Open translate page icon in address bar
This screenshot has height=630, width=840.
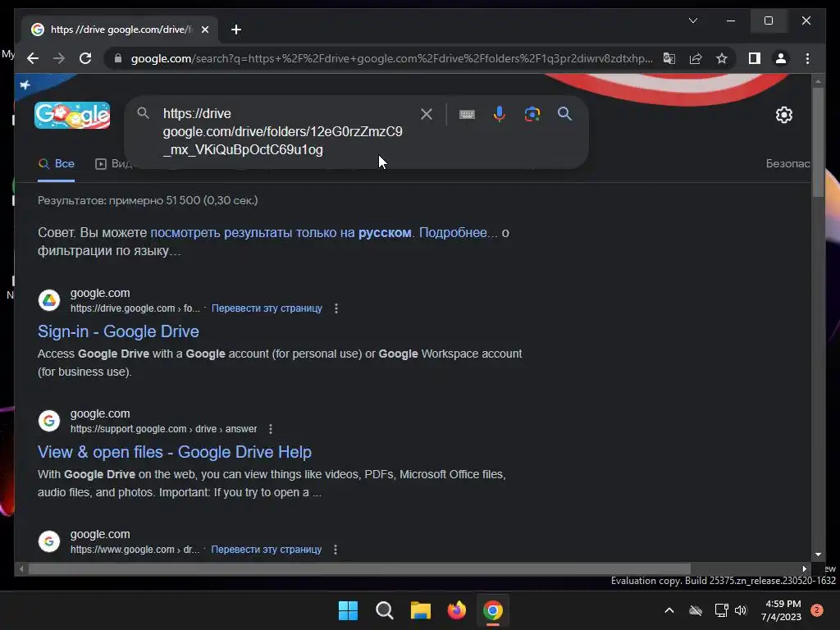tap(669, 58)
